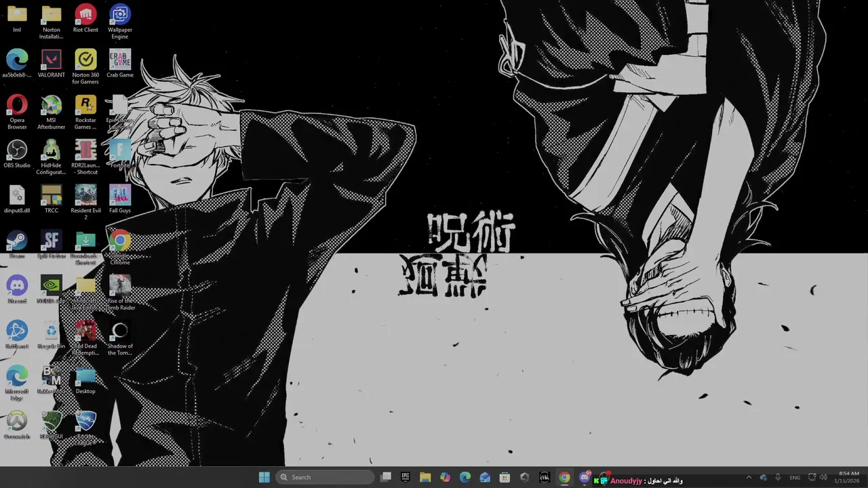Open volume control in system tray
Viewport: 868px width, 488px height.
[823, 477]
